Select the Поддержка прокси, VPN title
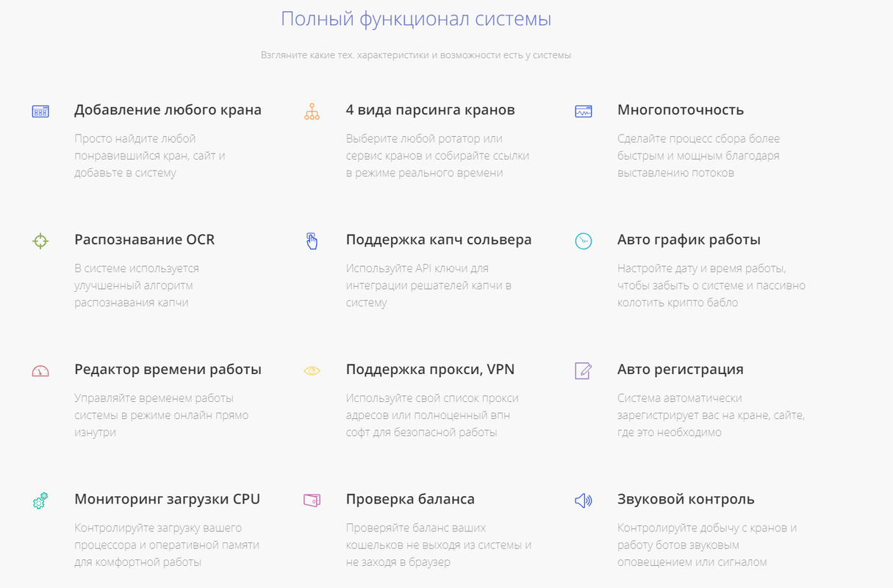This screenshot has height=588, width=893. pyautogui.click(x=430, y=370)
